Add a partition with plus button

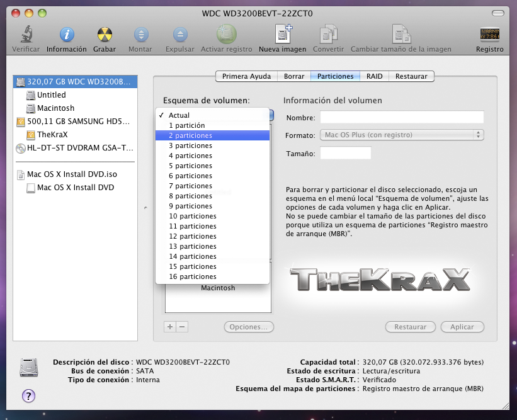point(170,327)
